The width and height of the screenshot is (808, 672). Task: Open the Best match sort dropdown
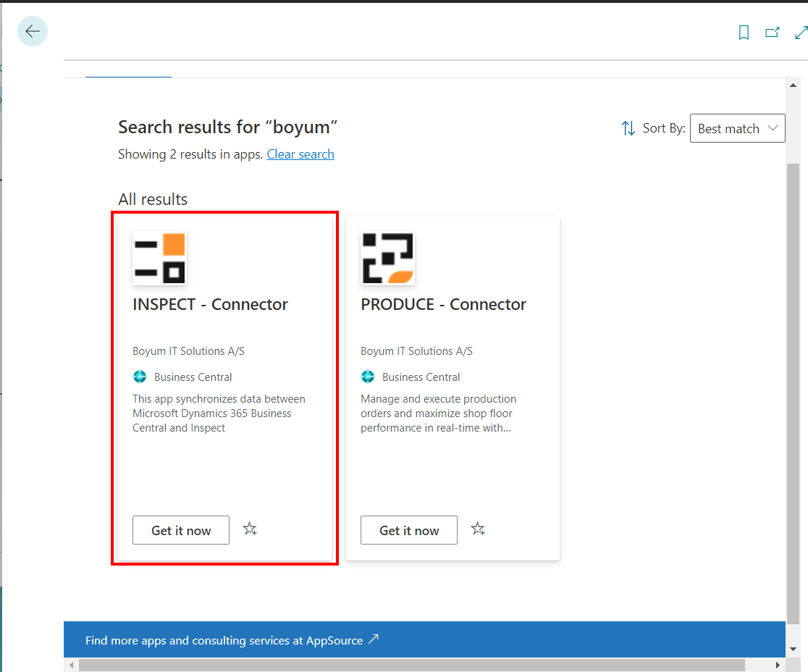click(x=737, y=128)
